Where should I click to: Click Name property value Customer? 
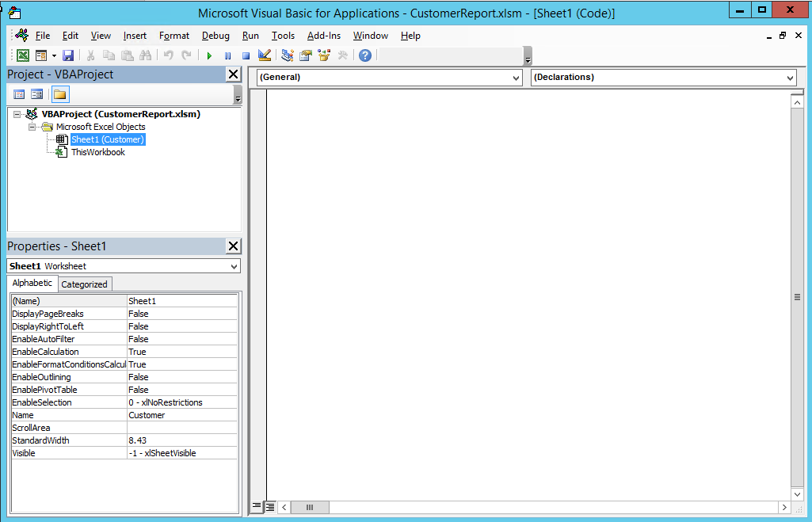click(182, 415)
